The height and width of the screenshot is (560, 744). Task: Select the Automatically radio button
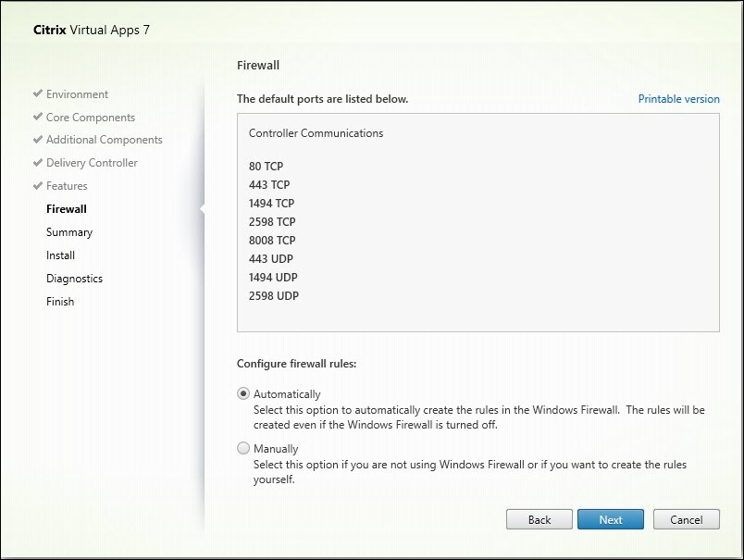pos(243,393)
